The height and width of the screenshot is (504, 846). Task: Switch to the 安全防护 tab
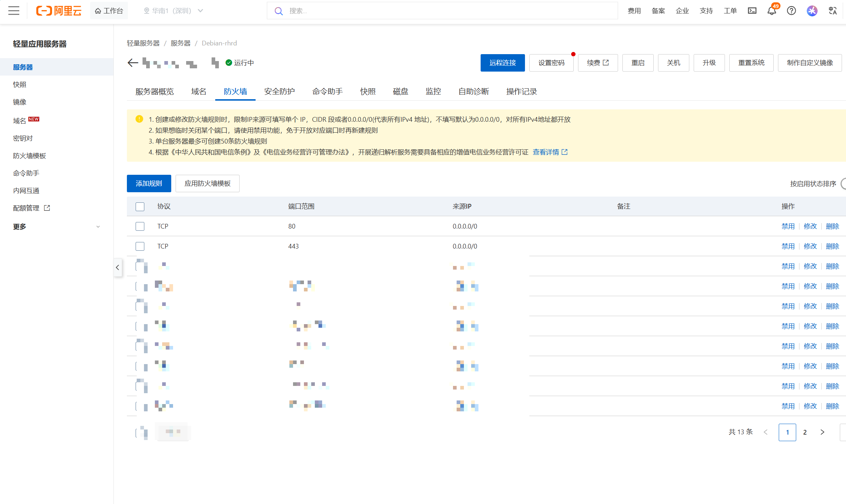click(279, 92)
